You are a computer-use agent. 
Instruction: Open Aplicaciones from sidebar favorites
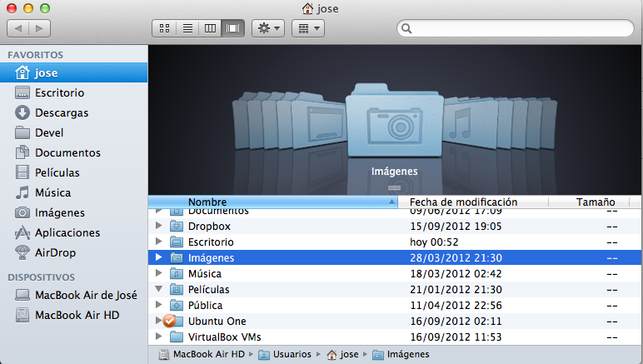click(x=67, y=232)
